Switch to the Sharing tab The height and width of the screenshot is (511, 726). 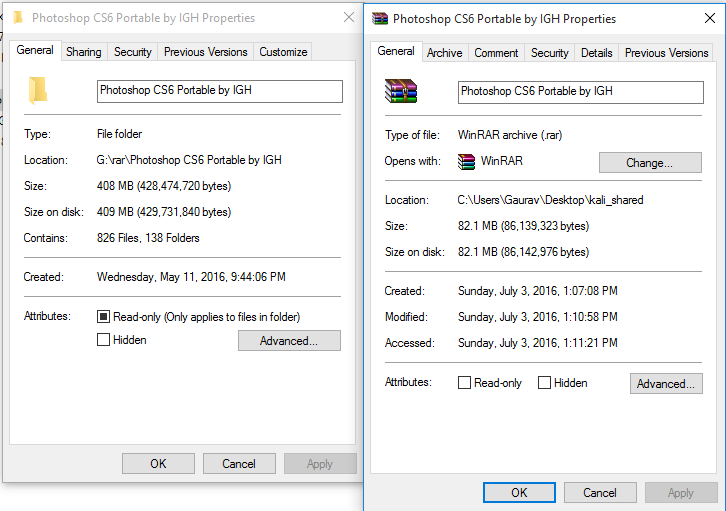tap(84, 52)
